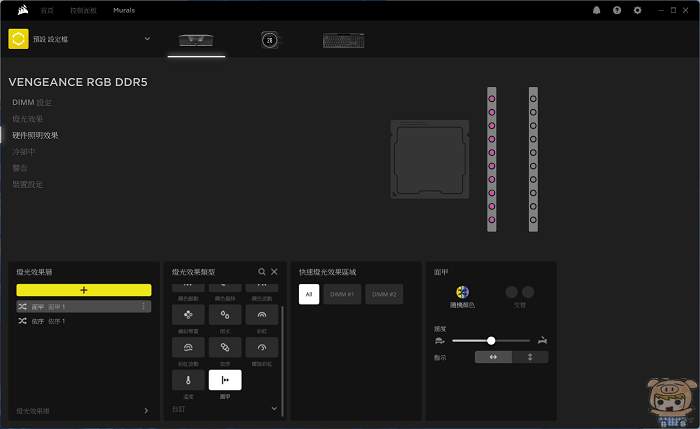Choose the 面甲 visor effect tile
Screen dimensions: 700x429
pos(225,380)
